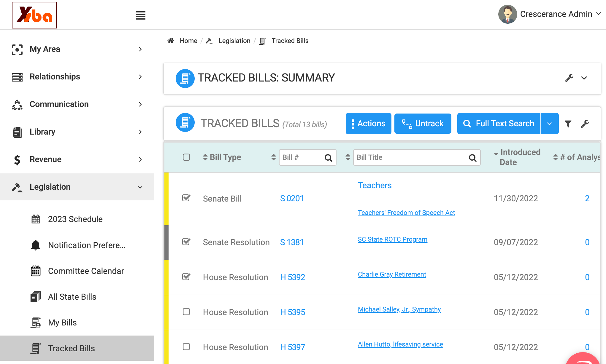The height and width of the screenshot is (364, 606).
Task: Expand the Revenue menu
Action: pyautogui.click(x=77, y=159)
